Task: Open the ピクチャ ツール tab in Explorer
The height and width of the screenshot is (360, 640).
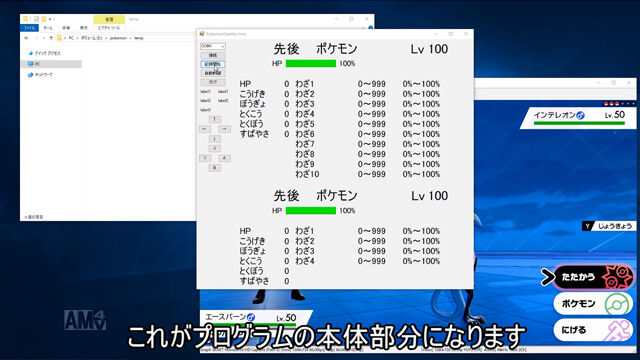Action: tap(109, 28)
